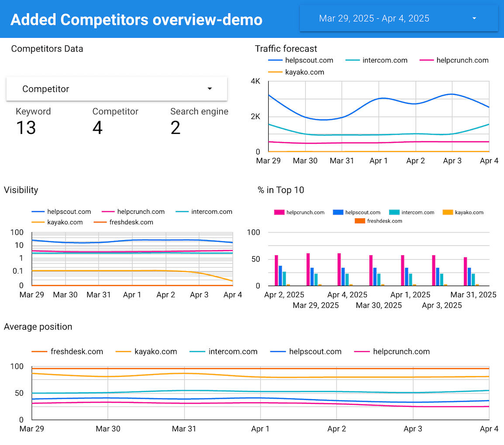This screenshot has height=445, width=504.
Task: Click the Visibility chart title
Action: click(21, 190)
